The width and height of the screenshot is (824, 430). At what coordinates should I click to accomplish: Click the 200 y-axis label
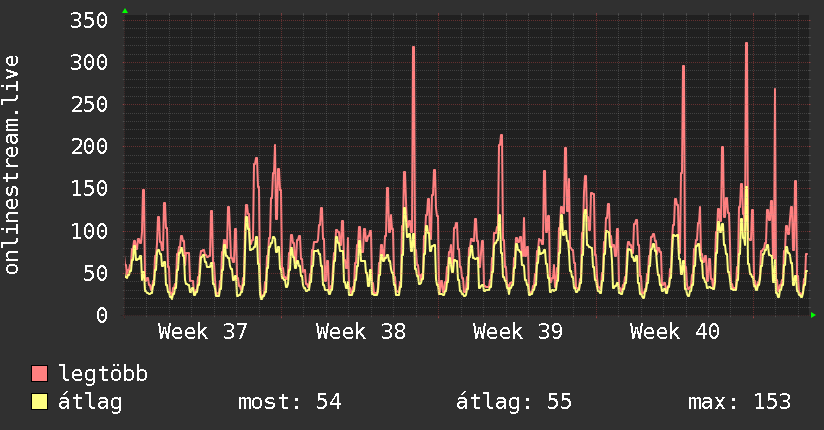click(x=89, y=147)
